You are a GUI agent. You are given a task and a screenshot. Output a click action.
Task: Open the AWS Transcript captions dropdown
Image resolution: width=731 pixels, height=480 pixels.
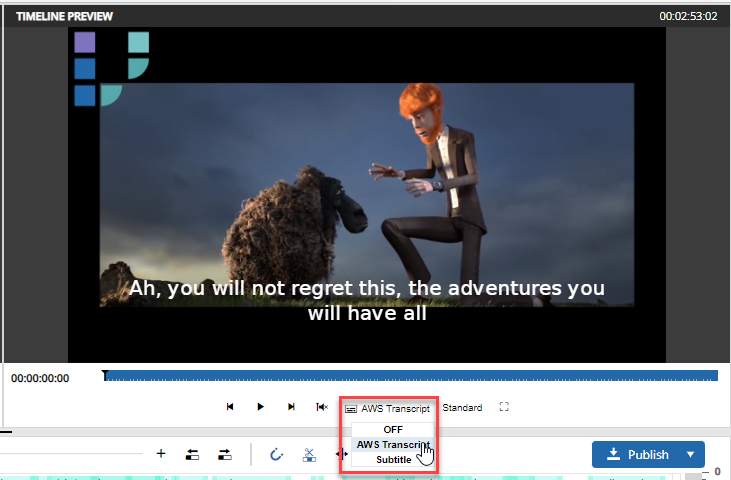tap(388, 408)
